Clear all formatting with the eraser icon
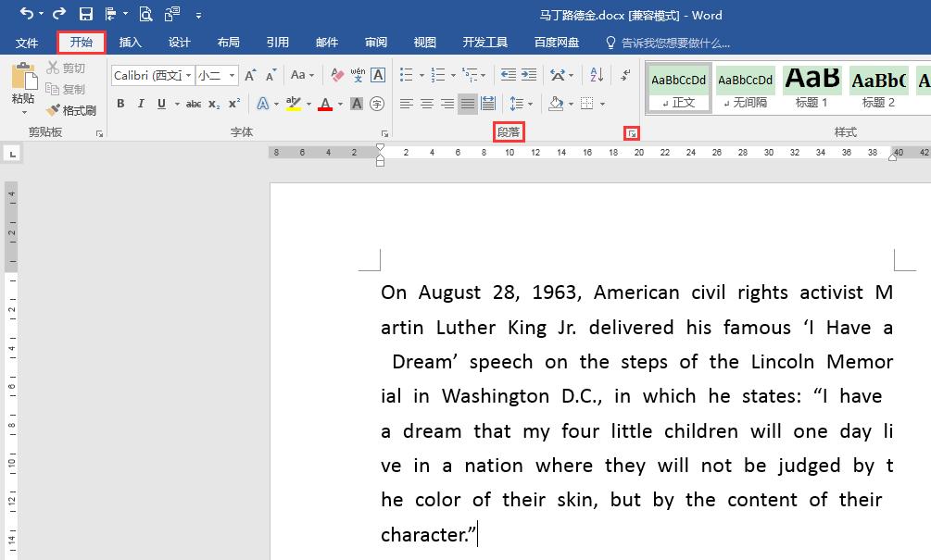 337,75
